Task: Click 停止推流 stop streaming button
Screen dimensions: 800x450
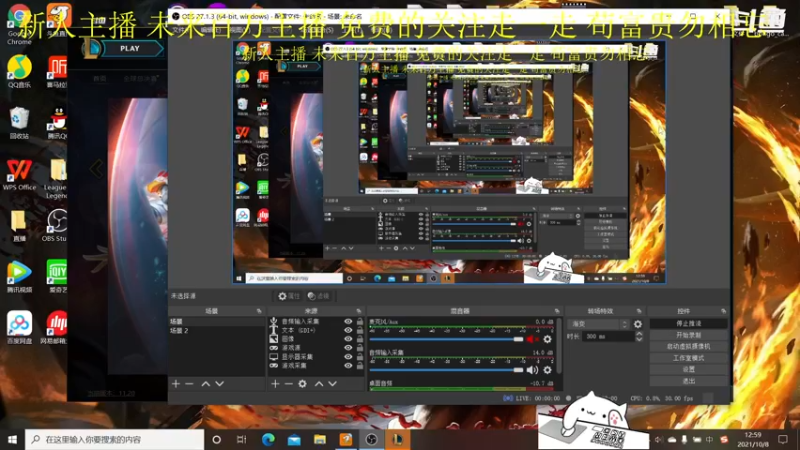Action: pos(688,323)
